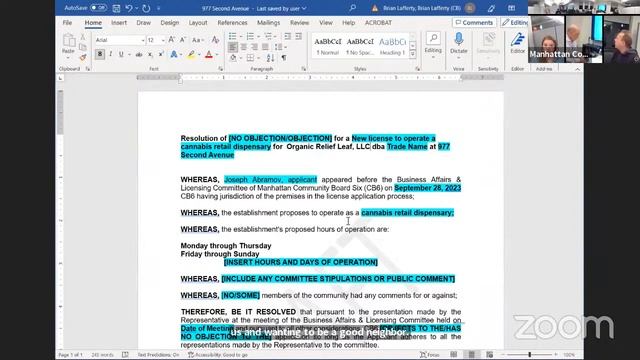640x360 pixels.
Task: Apply yellow Text Highlight Color
Action: point(191,54)
